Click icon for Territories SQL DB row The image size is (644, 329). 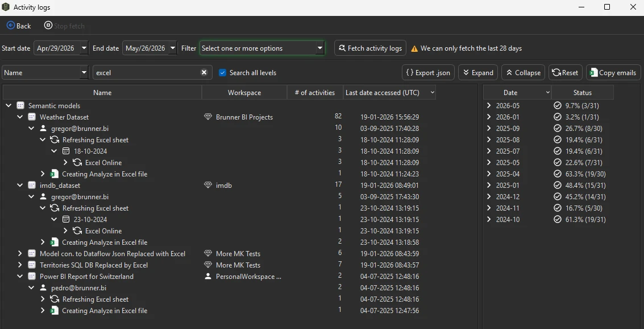(x=32, y=265)
